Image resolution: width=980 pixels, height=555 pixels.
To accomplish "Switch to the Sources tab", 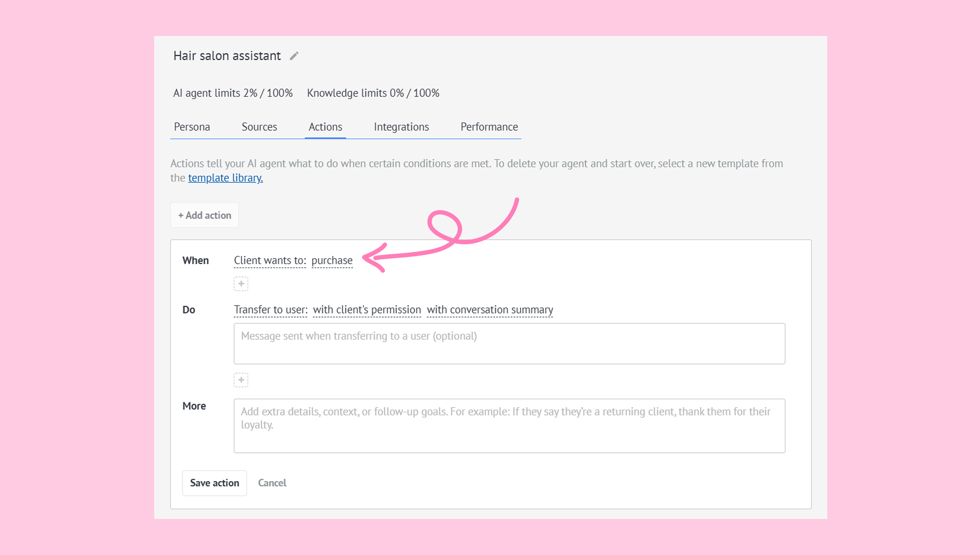I will (259, 127).
